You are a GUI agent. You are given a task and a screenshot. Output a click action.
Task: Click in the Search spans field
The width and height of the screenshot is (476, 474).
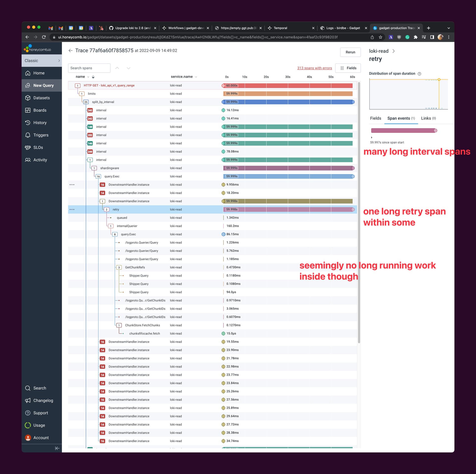89,68
